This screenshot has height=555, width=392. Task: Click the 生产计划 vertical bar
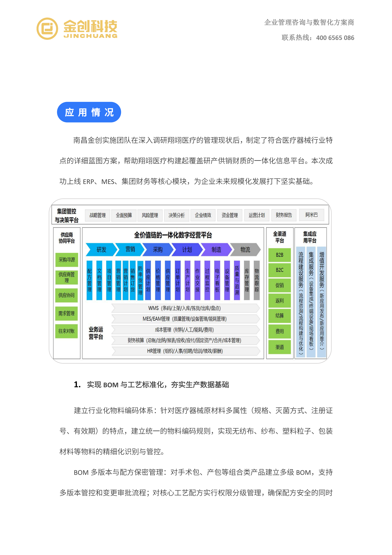pos(188,280)
